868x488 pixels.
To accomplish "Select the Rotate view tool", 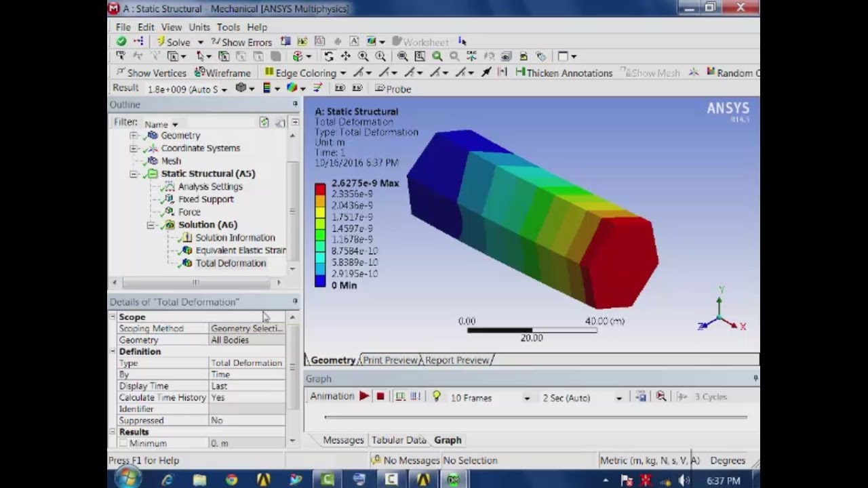I will click(329, 57).
